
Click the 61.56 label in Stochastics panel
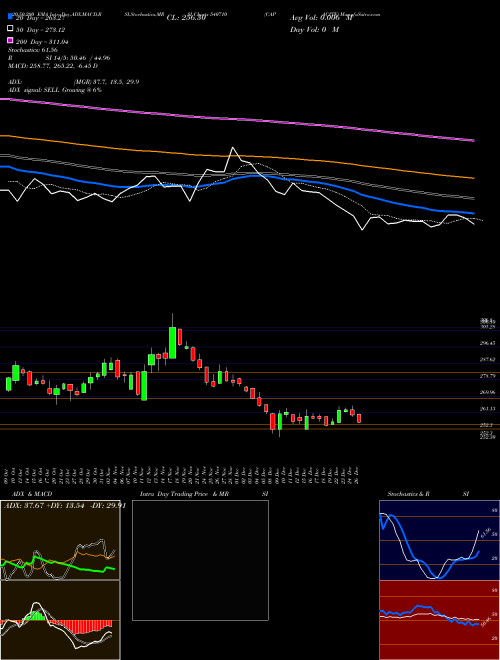pyautogui.click(x=486, y=532)
